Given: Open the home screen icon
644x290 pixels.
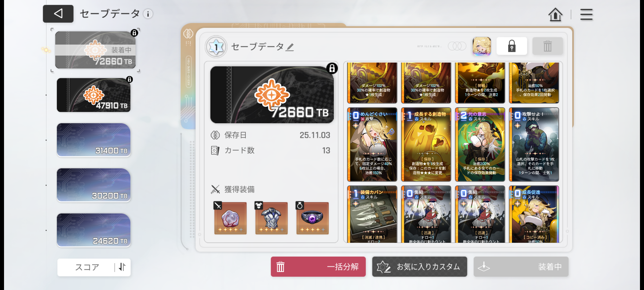Looking at the screenshot, I should 555,14.
